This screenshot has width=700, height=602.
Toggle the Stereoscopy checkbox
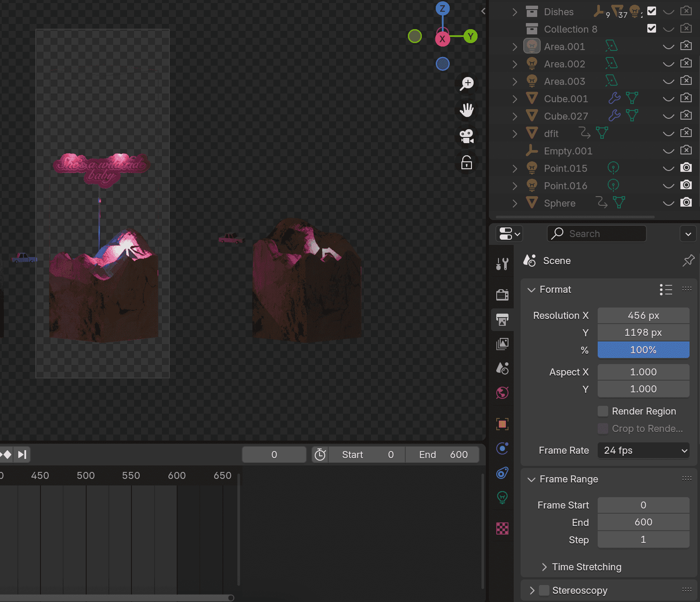tap(544, 590)
